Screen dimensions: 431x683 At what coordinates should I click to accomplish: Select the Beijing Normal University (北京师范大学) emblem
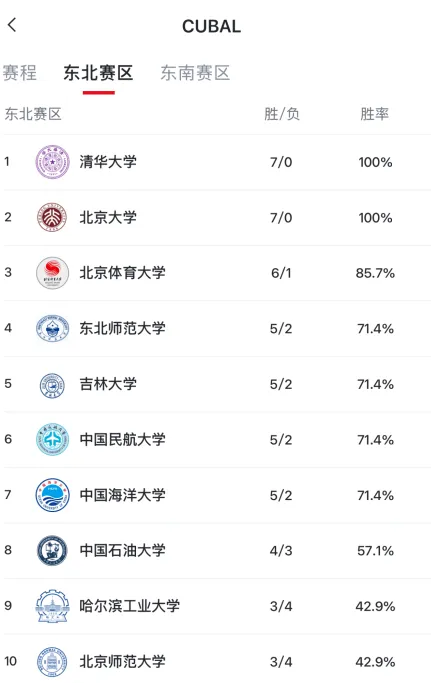tap(52, 662)
